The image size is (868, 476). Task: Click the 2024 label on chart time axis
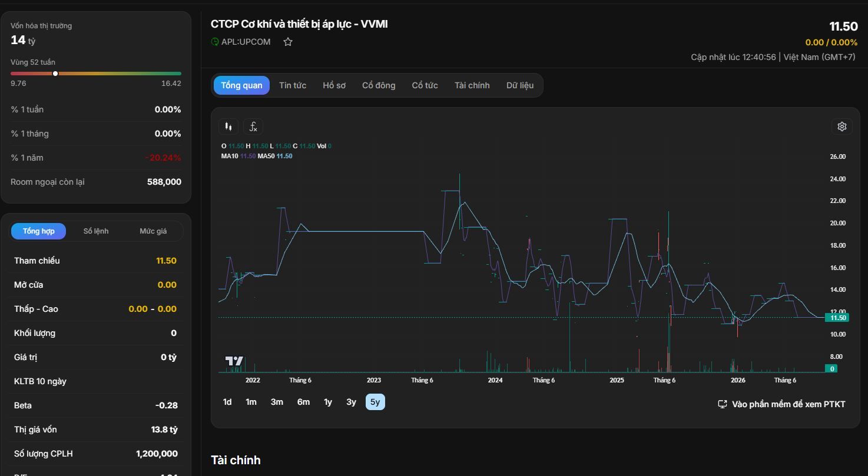click(x=495, y=380)
